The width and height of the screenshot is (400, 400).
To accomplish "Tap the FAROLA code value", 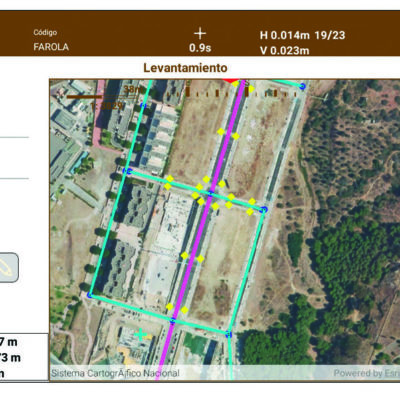I will (x=51, y=47).
